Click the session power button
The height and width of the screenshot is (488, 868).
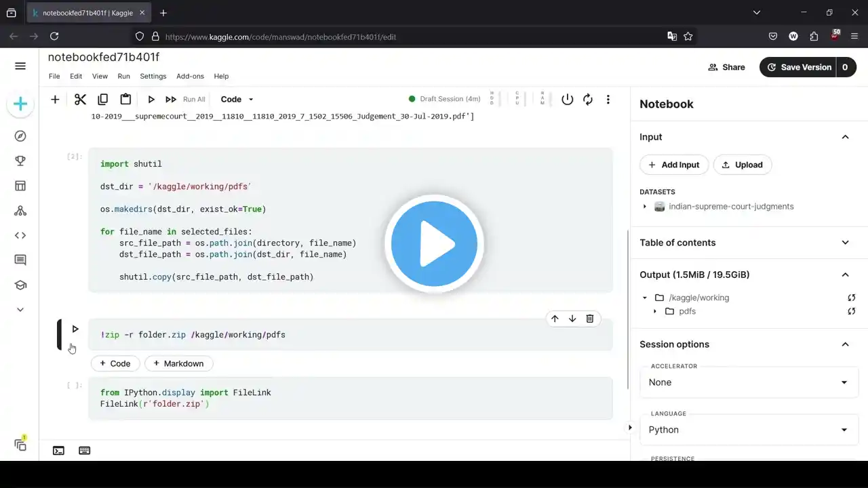pos(568,100)
